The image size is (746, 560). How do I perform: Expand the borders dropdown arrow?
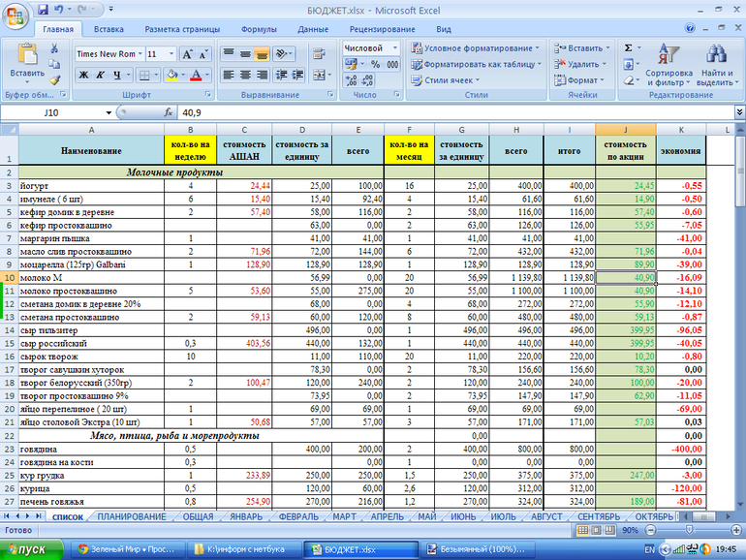tap(155, 75)
